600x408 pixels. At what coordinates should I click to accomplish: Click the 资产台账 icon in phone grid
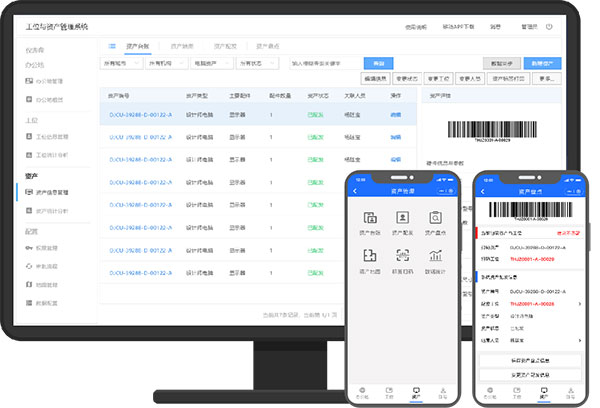[370, 218]
